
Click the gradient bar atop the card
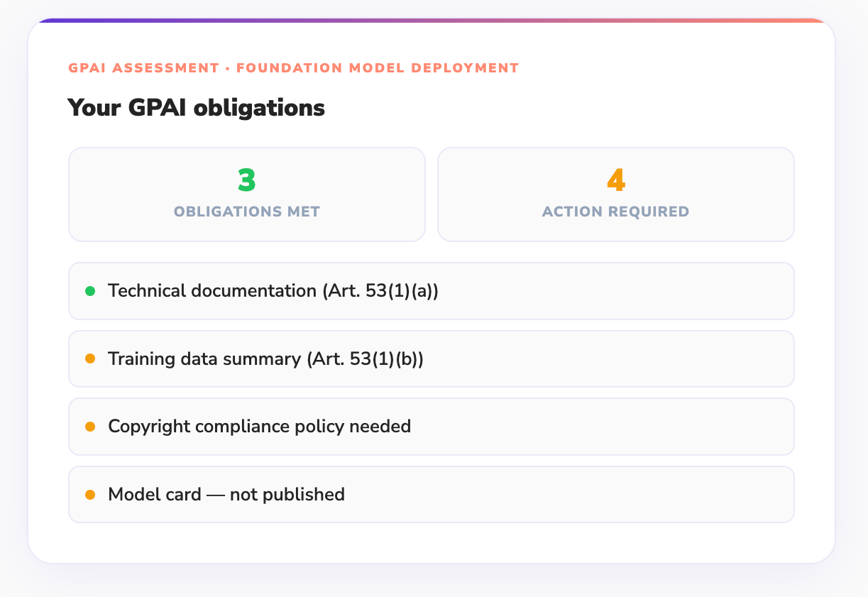[432, 21]
